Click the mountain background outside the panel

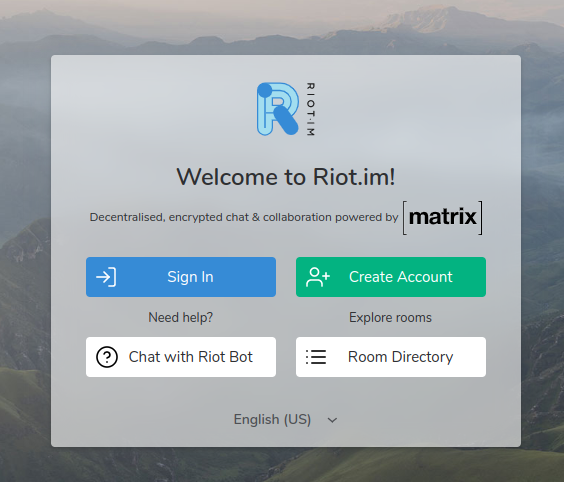[25, 252]
